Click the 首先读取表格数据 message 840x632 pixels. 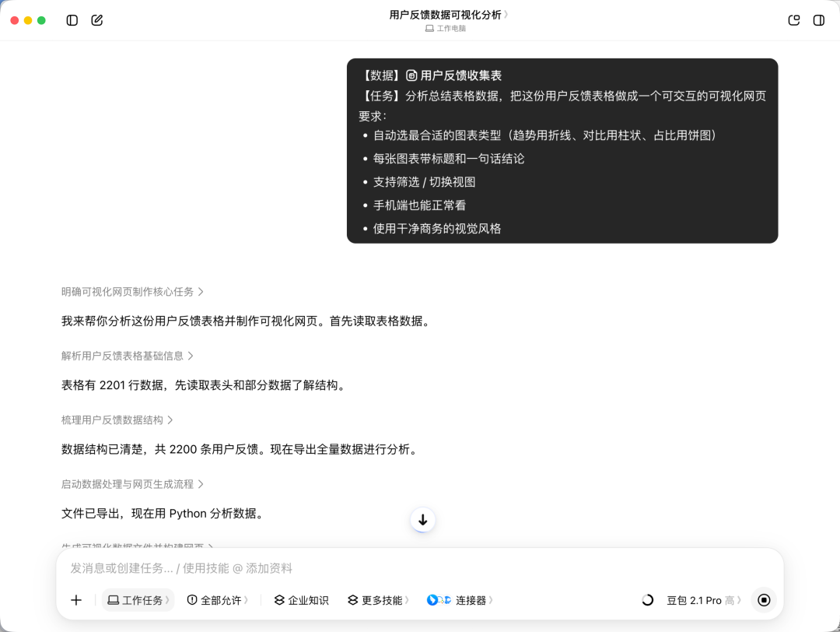(247, 321)
